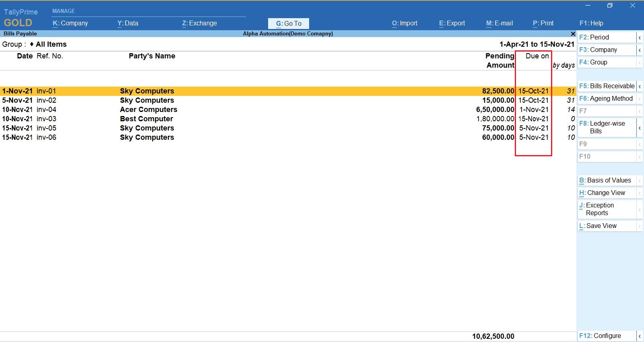
Task: Expand the F3 Company chevron arrow
Action: (x=639, y=50)
